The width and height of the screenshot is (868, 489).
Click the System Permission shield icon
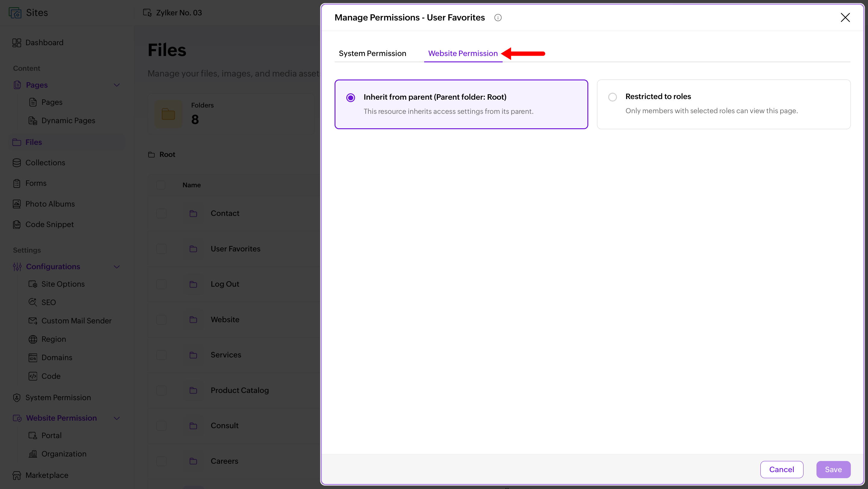click(17, 397)
